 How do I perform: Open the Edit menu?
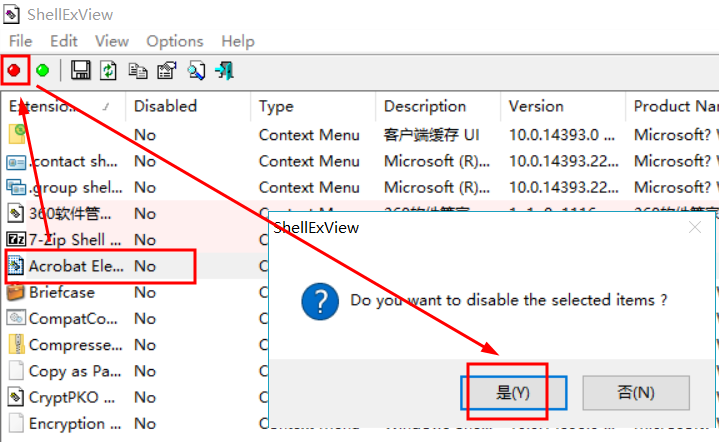(x=64, y=41)
